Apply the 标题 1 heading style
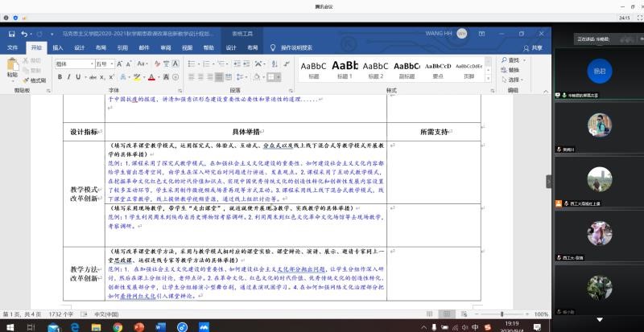Image resolution: width=644 pixels, height=332 pixels. pyautogui.click(x=345, y=69)
